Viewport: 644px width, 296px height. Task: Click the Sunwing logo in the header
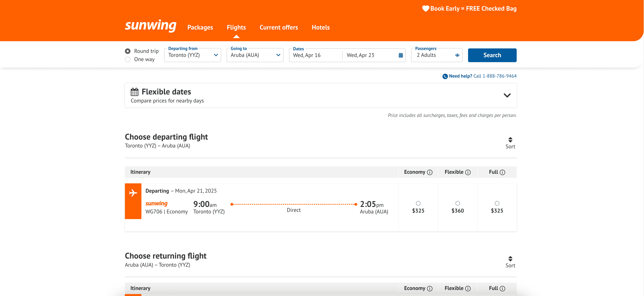click(x=151, y=25)
